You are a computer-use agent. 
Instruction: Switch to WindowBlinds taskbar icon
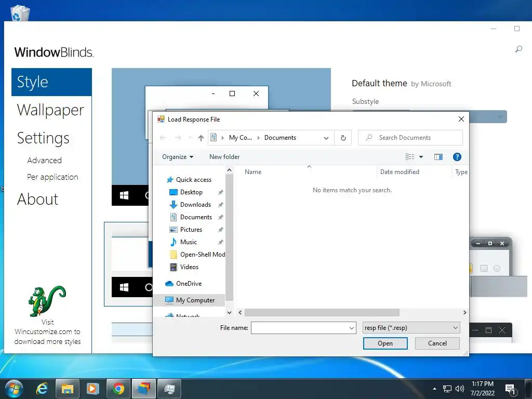click(143, 389)
